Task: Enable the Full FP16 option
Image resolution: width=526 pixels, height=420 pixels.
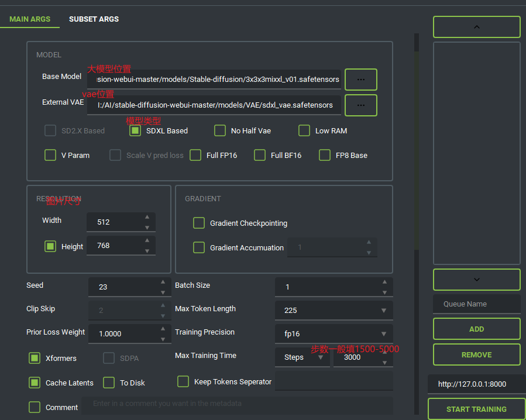Action: click(195, 156)
